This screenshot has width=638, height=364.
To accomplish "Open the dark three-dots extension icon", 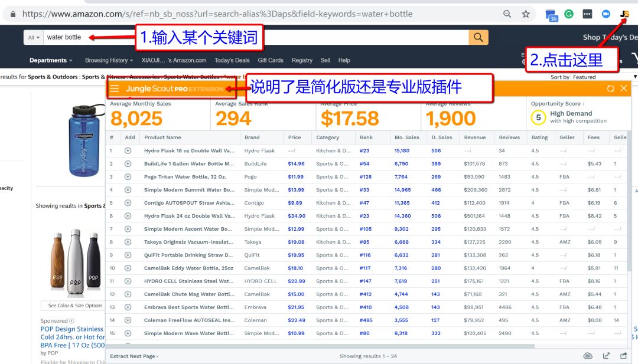I will pyautogui.click(x=587, y=14).
